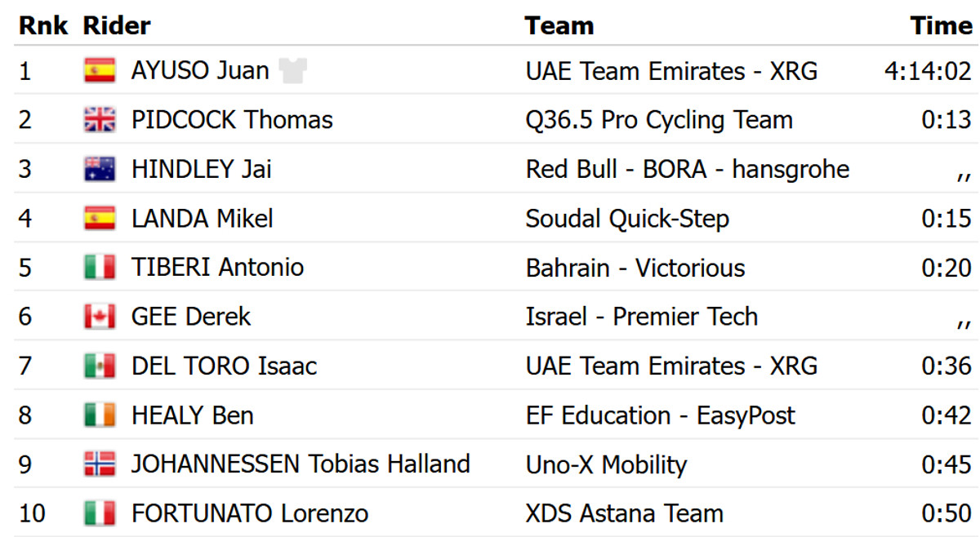Click the Rnk column header

click(x=42, y=25)
